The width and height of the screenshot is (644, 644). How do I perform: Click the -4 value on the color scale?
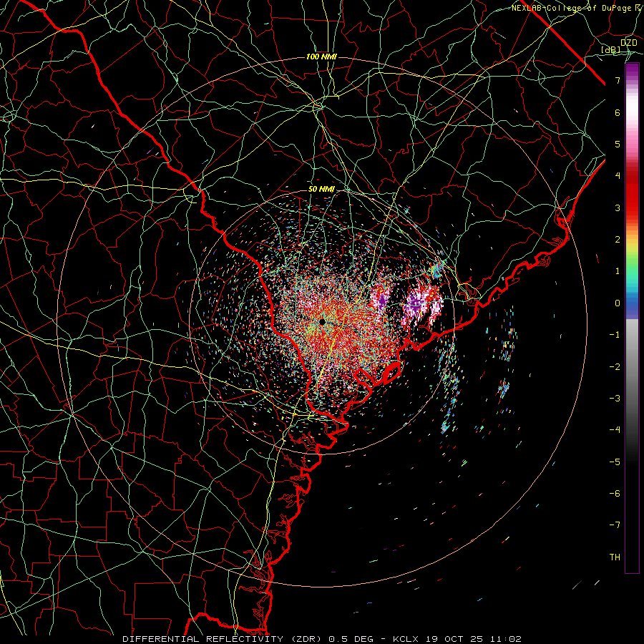(615, 429)
